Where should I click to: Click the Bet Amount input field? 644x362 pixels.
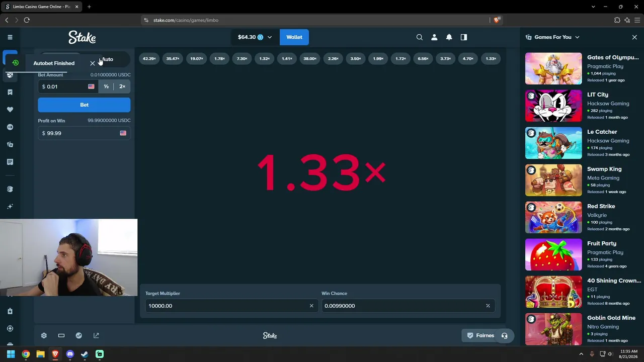click(x=68, y=86)
